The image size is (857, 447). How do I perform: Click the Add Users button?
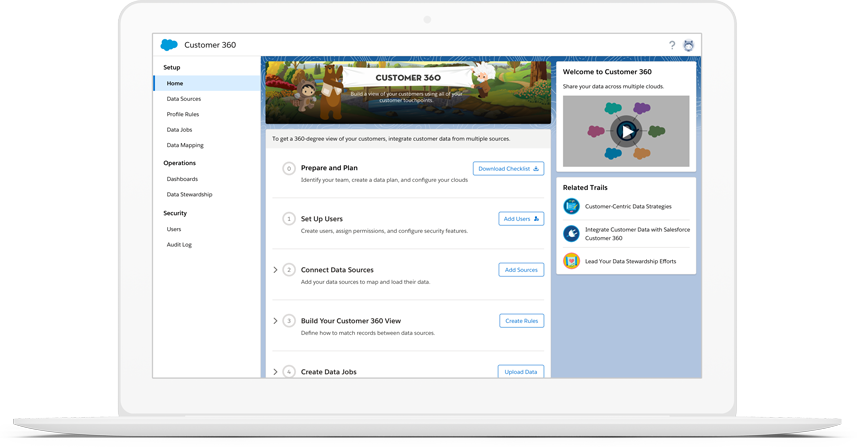pos(521,219)
